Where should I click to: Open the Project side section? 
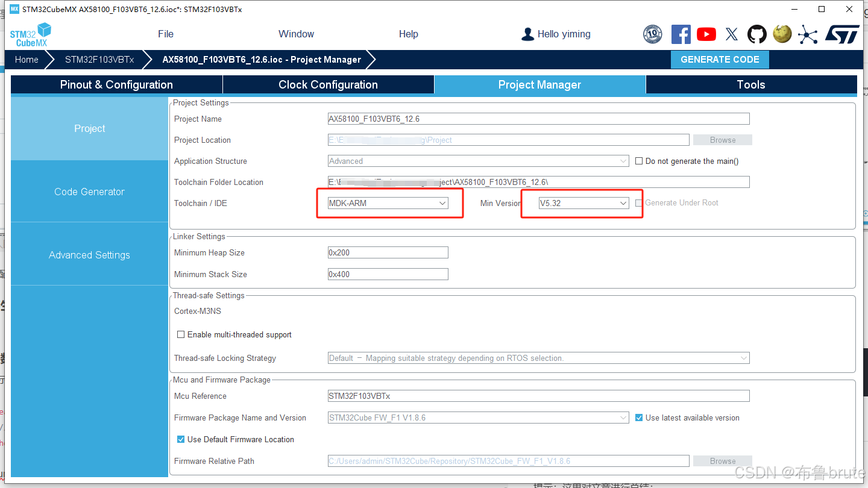[89, 128]
